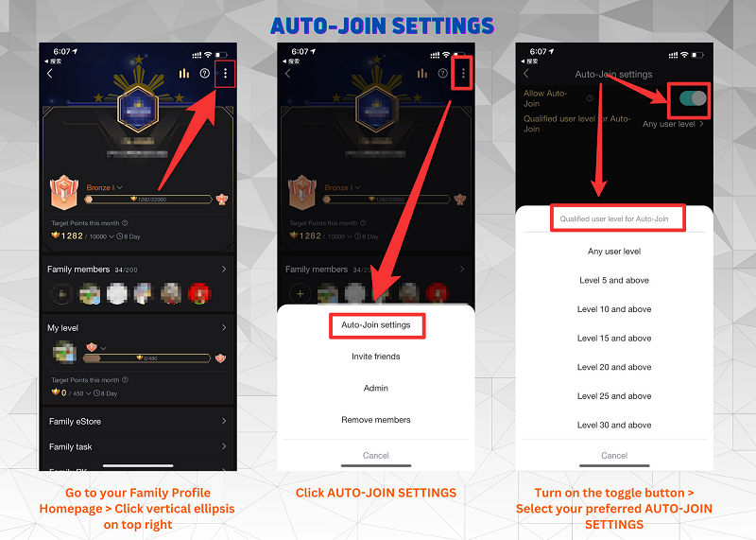This screenshot has height=540, width=756.
Task: Tap add-member plus icon in middle screen
Action: (300, 293)
